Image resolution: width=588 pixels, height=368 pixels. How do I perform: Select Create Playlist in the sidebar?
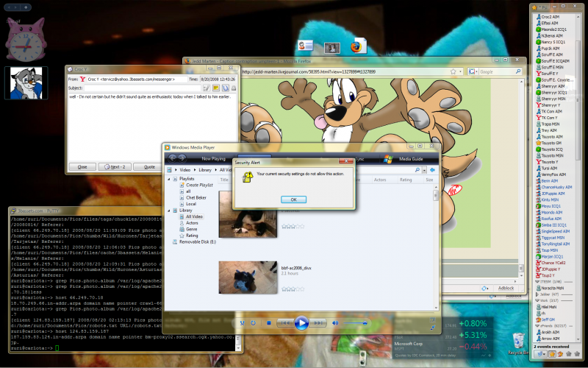[x=198, y=185]
